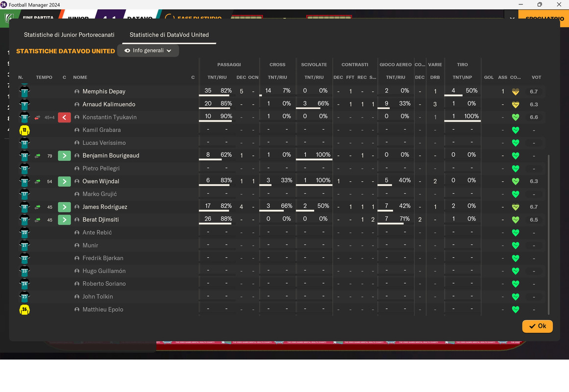569x392 pixels.
Task: Open the Info generali view dropdown
Action: pyautogui.click(x=148, y=50)
